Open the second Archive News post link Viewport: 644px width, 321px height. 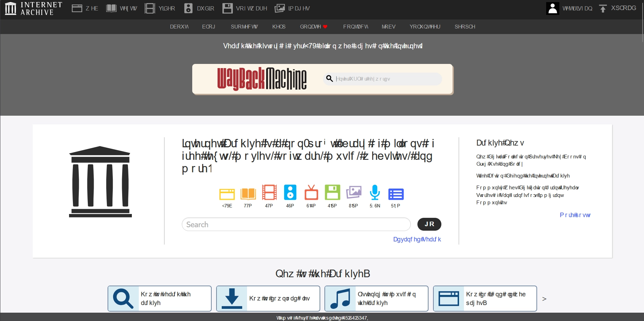pos(523,176)
